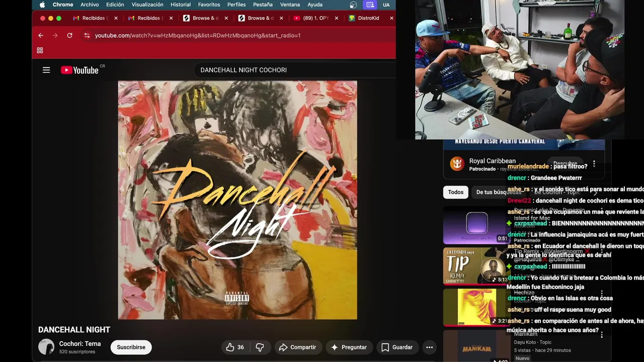Close the DistroKid tab
Image resolution: width=644 pixels, height=362 pixels.
[x=391, y=18]
